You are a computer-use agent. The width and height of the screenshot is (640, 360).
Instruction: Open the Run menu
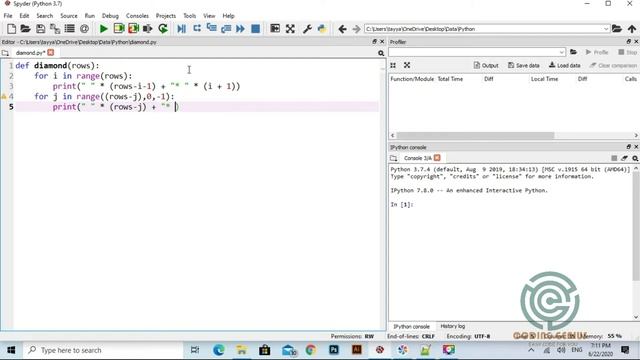pos(89,16)
